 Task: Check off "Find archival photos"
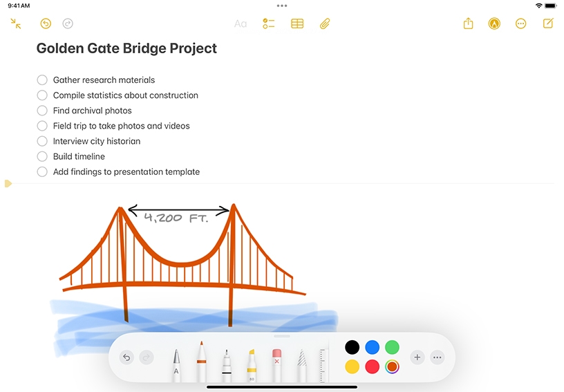click(x=42, y=111)
